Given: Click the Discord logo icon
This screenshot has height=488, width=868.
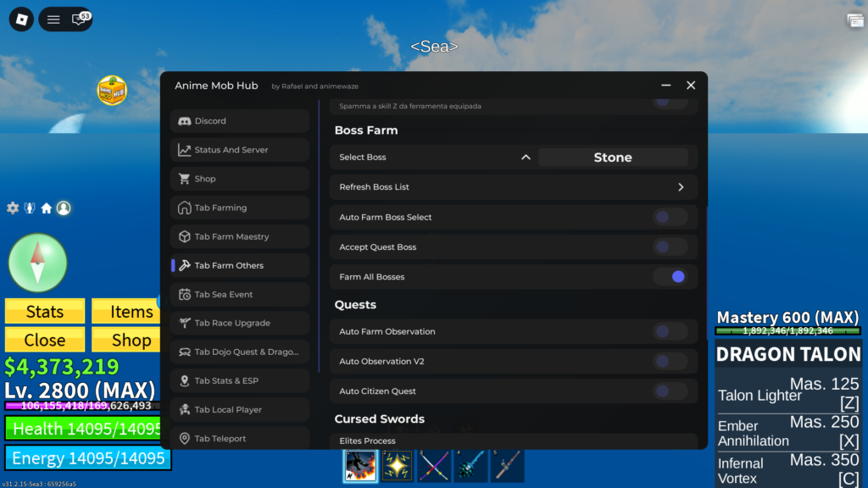Looking at the screenshot, I should 184,121.
